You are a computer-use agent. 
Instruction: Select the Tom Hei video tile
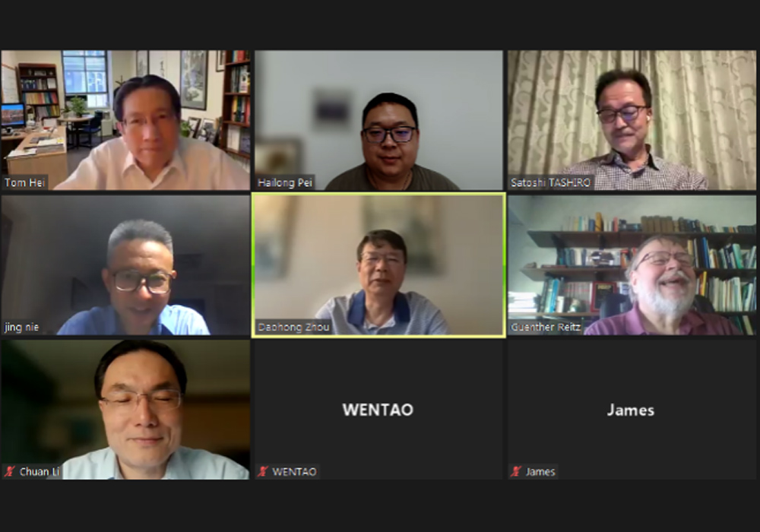tap(125, 119)
